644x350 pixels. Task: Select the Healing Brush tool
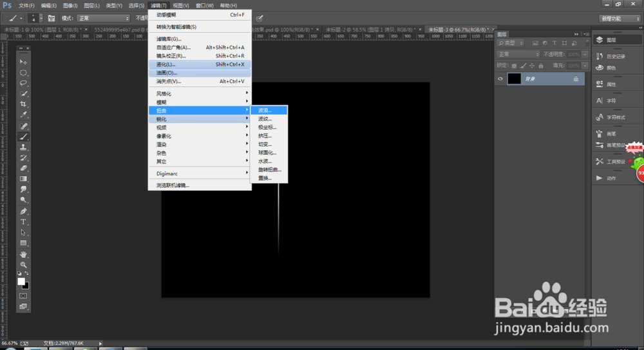[23, 126]
